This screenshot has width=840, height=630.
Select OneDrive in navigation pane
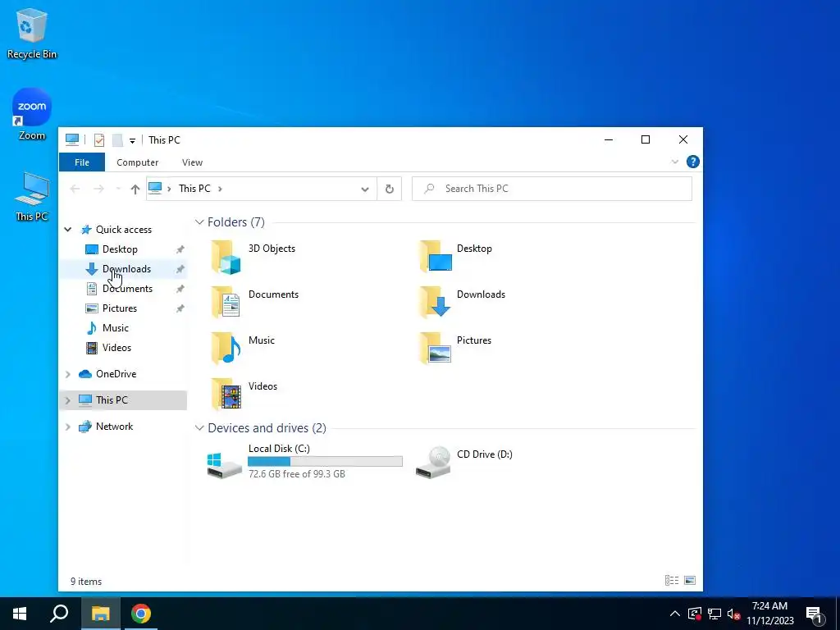point(116,374)
